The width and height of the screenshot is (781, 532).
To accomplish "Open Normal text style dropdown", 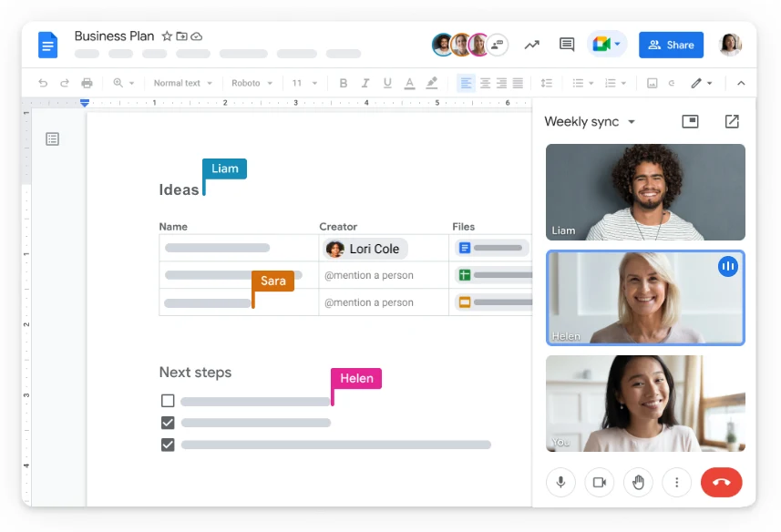I will pyautogui.click(x=183, y=83).
